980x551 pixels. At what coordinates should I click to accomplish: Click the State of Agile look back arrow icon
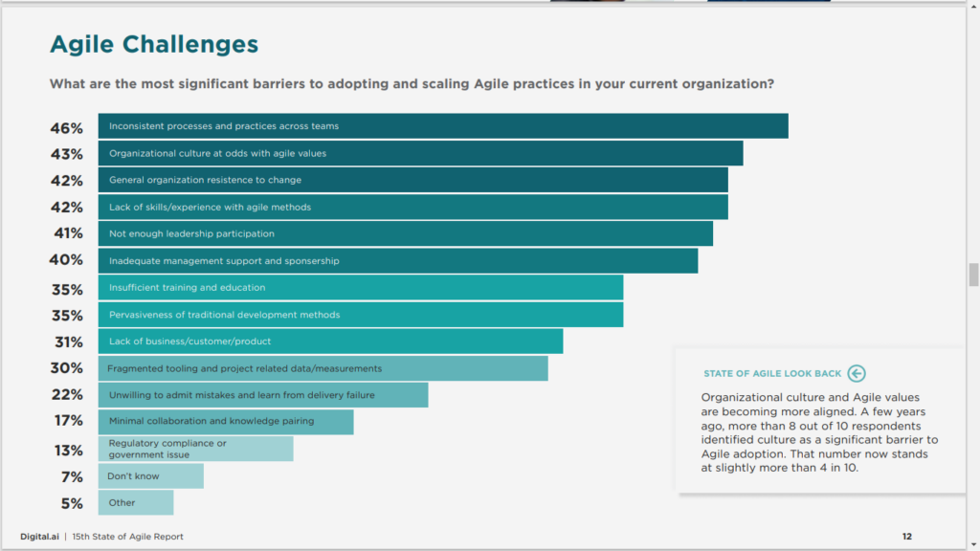(857, 374)
